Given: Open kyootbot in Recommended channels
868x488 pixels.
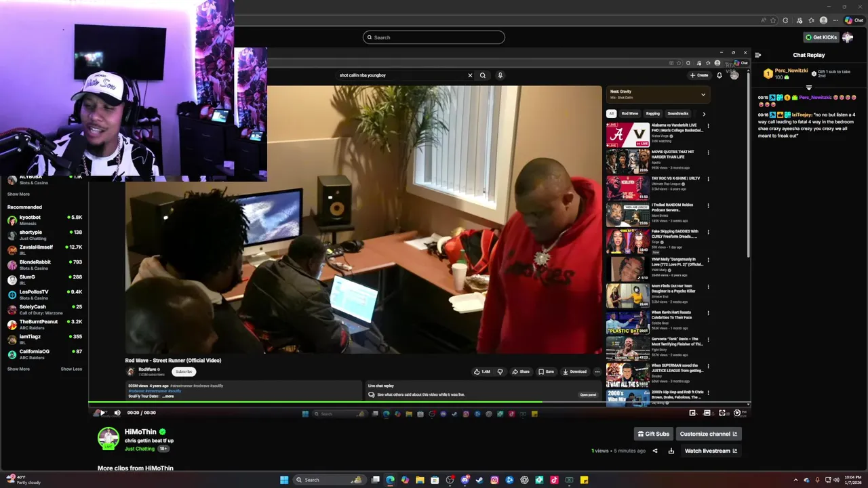Looking at the screenshot, I should pyautogui.click(x=44, y=220).
